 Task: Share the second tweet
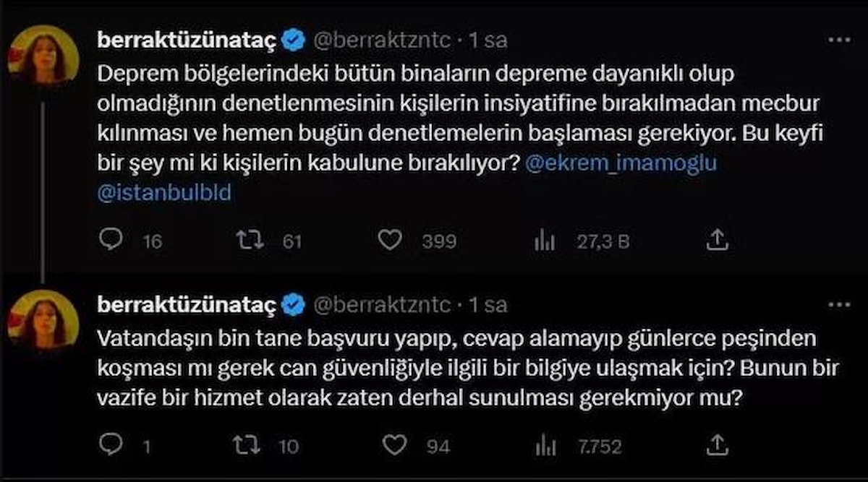715,445
